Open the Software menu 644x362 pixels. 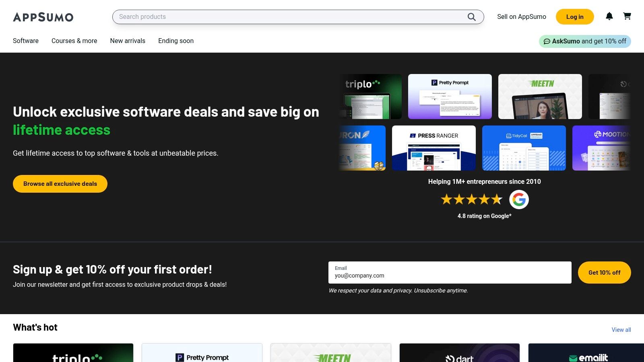[x=25, y=41]
